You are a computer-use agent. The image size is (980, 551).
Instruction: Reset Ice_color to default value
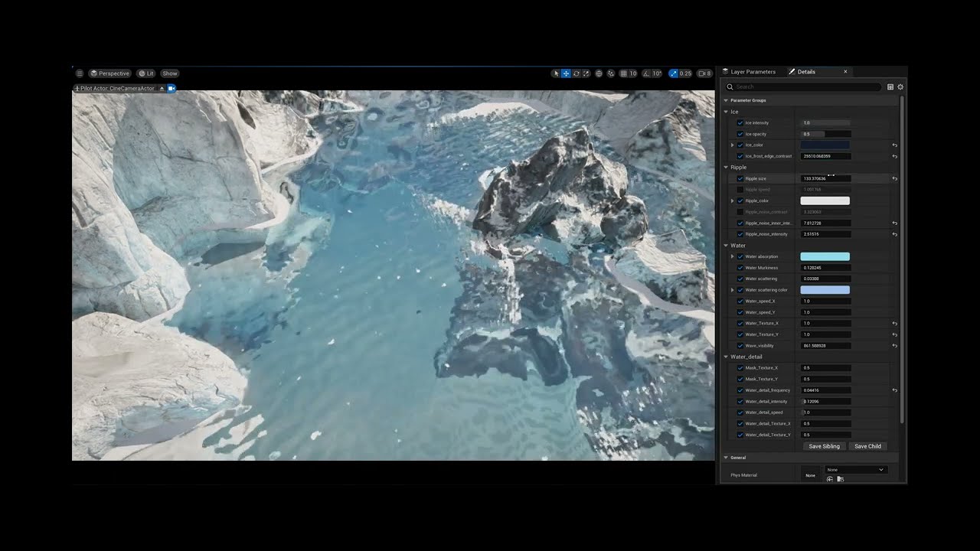click(895, 145)
